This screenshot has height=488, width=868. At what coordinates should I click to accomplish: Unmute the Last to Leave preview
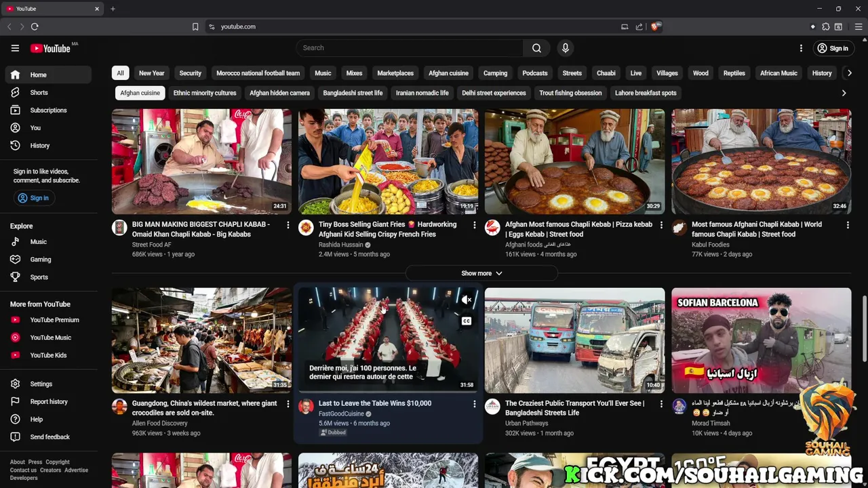click(x=467, y=300)
